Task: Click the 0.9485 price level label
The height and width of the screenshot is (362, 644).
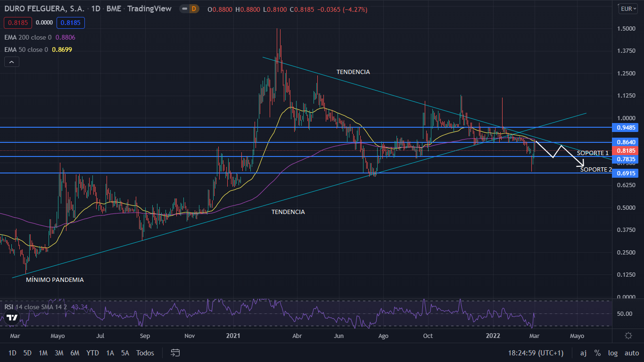Action: pyautogui.click(x=626, y=128)
